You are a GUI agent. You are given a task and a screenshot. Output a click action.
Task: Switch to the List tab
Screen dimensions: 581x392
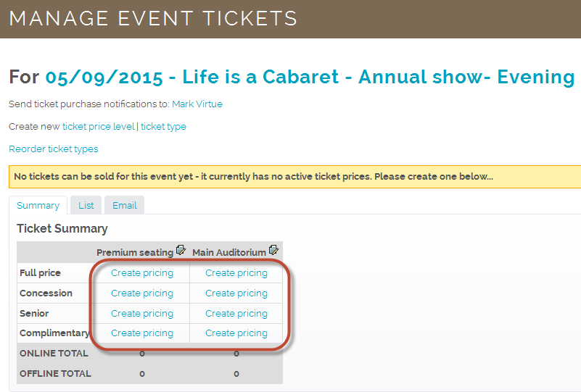[x=86, y=206]
